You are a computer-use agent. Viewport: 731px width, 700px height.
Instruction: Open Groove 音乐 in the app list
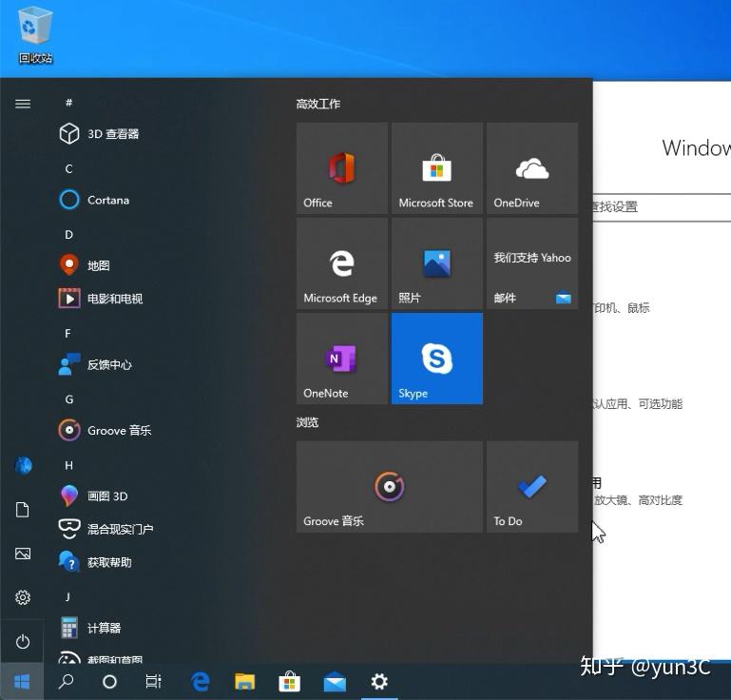point(106,430)
